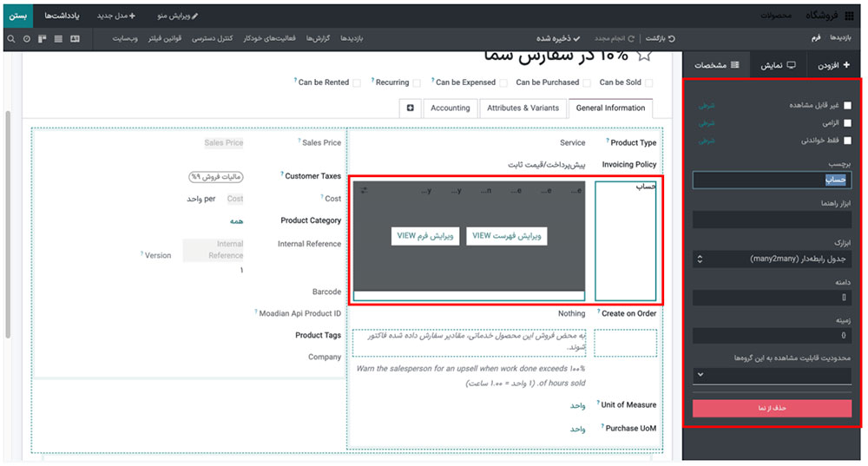Toggle the 'الزامی' required checkbox
The height and width of the screenshot is (466, 868).
click(848, 123)
